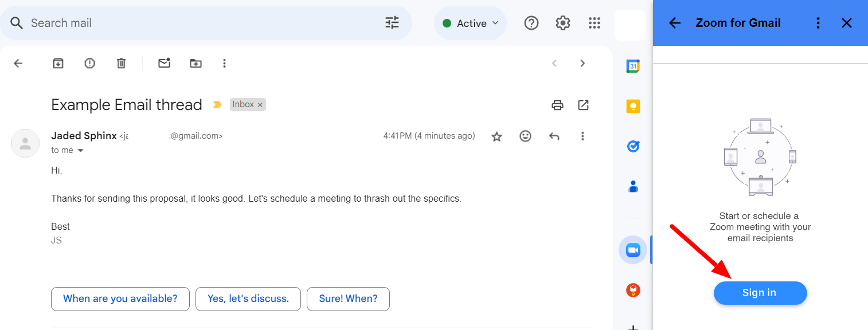Remove the Inbox label chip
Screen dimensions: 868x330
pyautogui.click(x=260, y=105)
